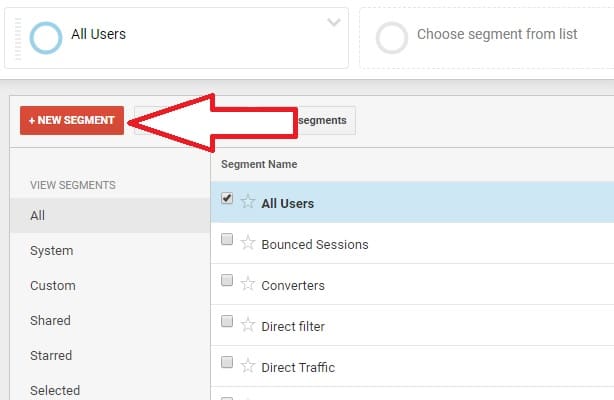Star the All Users segment
The height and width of the screenshot is (400, 614).
point(247,201)
